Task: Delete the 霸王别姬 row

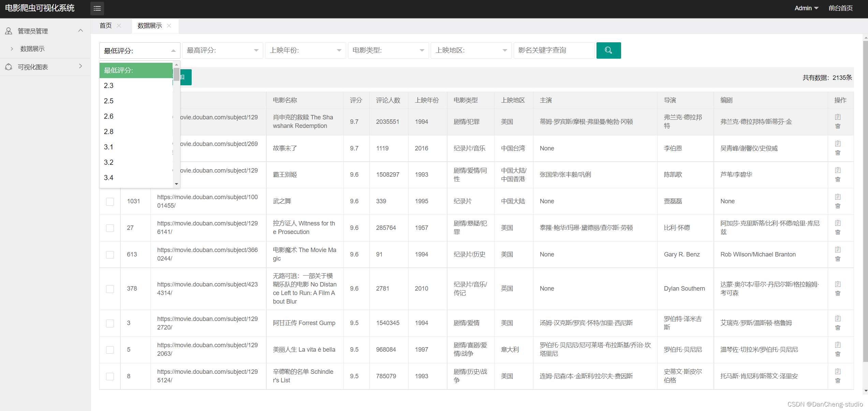Action: point(838,179)
